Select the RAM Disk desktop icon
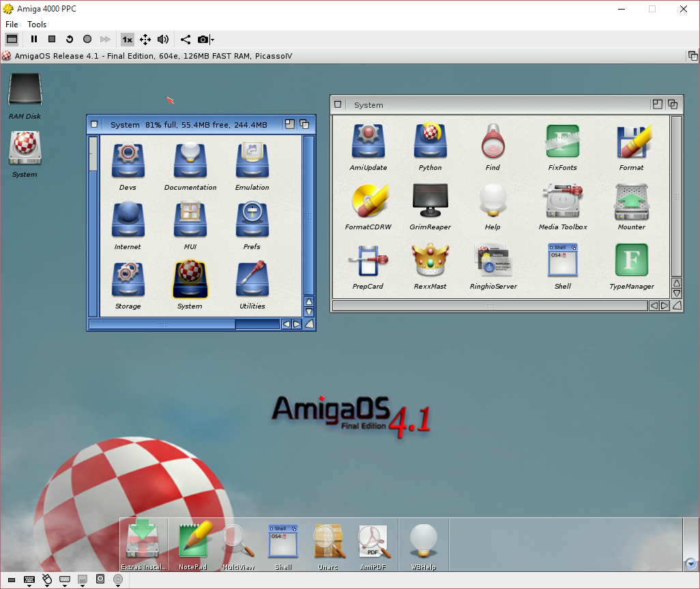The height and width of the screenshot is (589, 700). point(25,89)
